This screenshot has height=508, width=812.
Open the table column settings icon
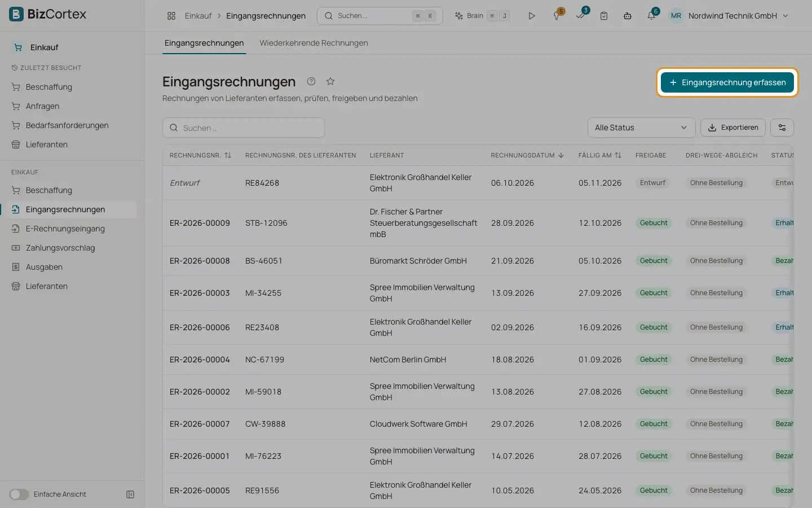pyautogui.click(x=782, y=128)
